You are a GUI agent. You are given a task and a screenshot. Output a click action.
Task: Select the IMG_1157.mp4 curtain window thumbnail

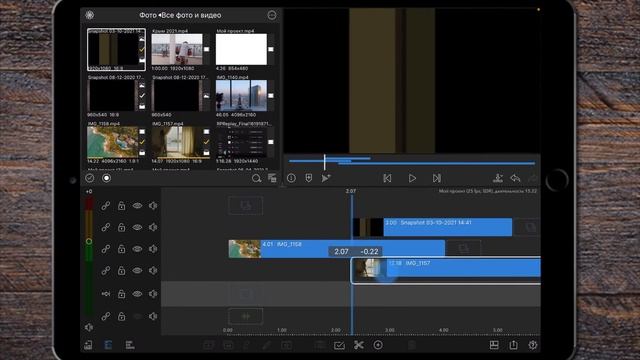point(177,142)
